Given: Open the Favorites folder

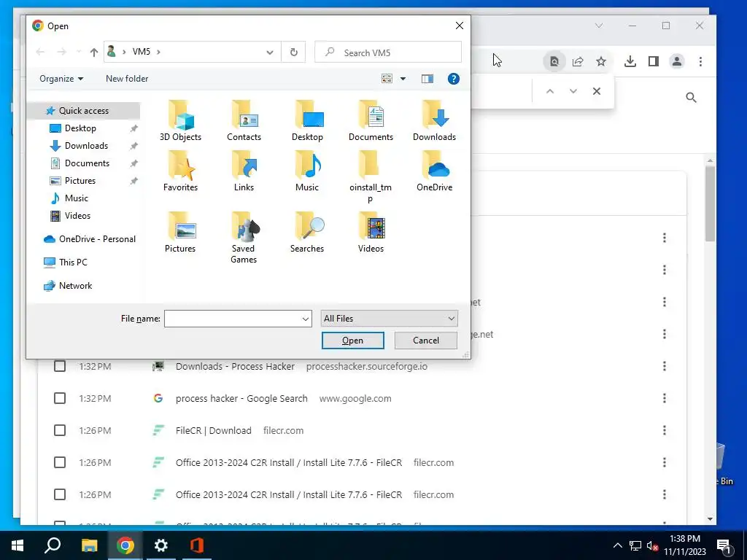Looking at the screenshot, I should [x=180, y=171].
